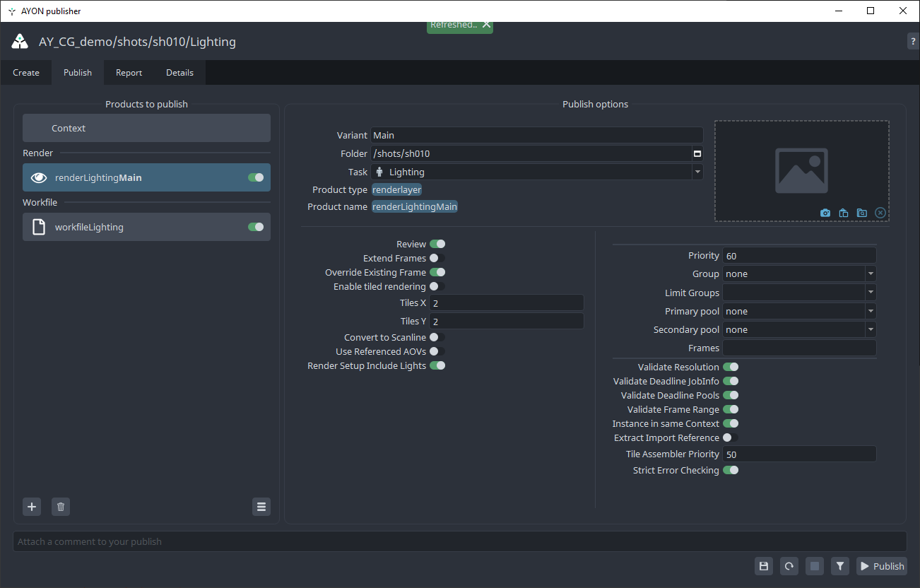Image resolution: width=920 pixels, height=588 pixels.
Task: Click the add product plus icon
Action: coord(32,507)
